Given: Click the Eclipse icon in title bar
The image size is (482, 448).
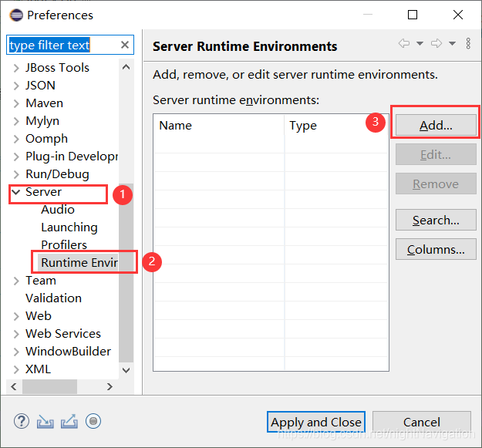Looking at the screenshot, I should tap(16, 15).
